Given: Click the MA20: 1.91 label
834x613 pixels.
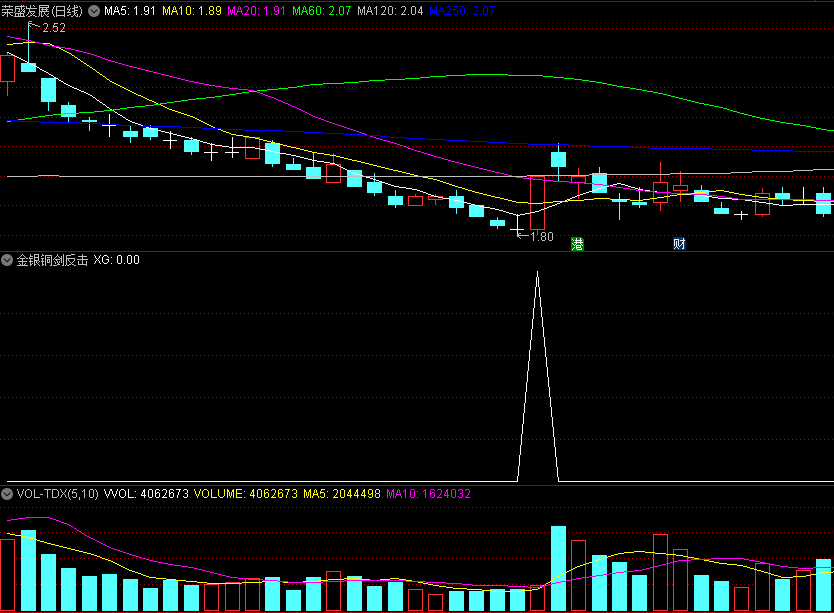Looking at the screenshot, I should click(x=256, y=11).
